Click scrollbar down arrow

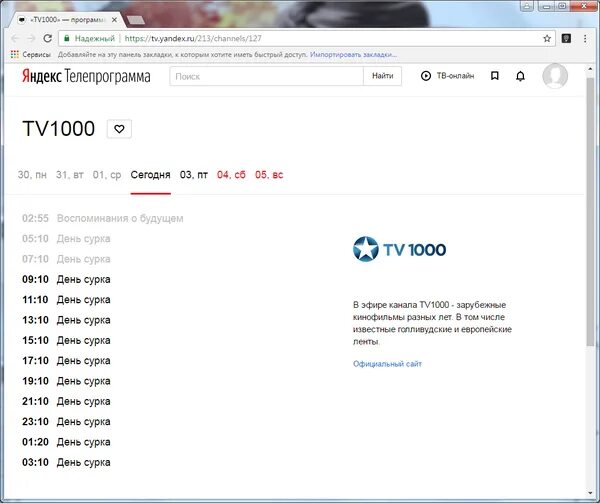coord(590,494)
